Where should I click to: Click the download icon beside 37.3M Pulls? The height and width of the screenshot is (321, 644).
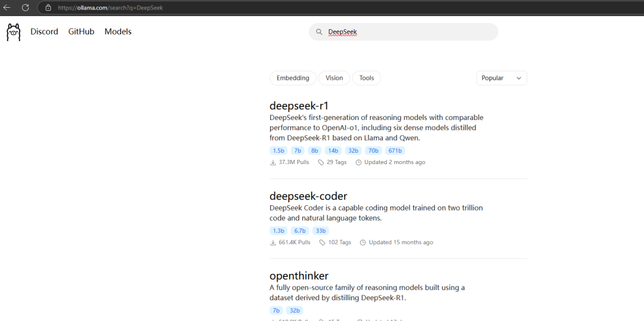(273, 162)
